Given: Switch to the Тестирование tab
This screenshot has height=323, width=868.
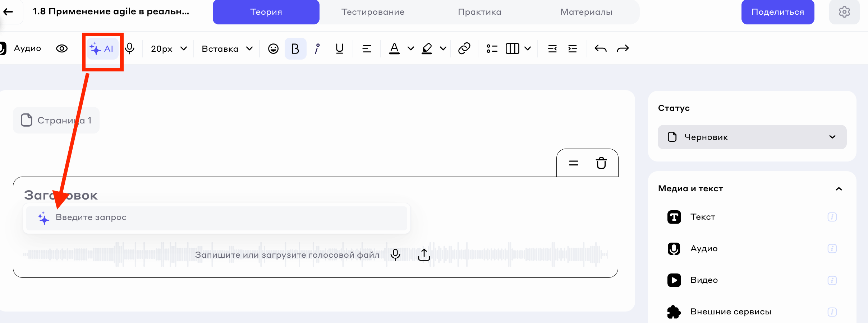Looking at the screenshot, I should [x=373, y=12].
